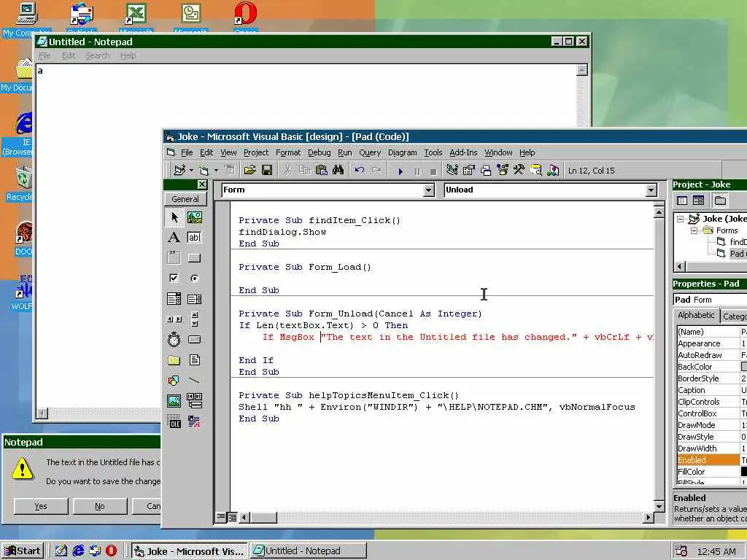Viewport: 747px width, 560px height.
Task: Click the Opera icon in Quick Launch
Action: point(111,551)
